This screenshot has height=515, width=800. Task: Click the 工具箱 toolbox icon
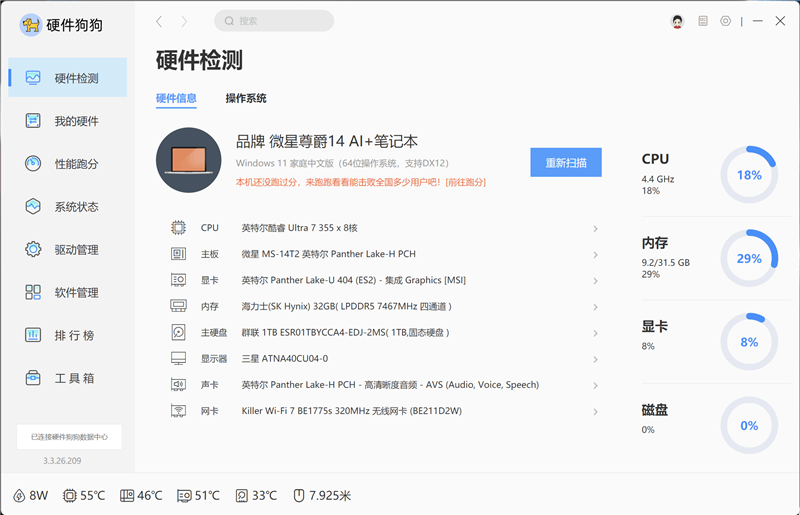[x=33, y=378]
